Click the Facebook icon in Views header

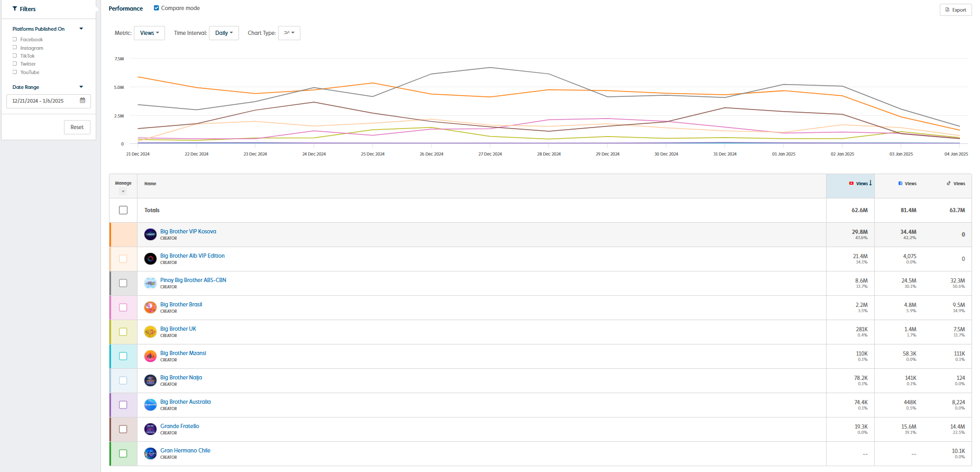900,184
